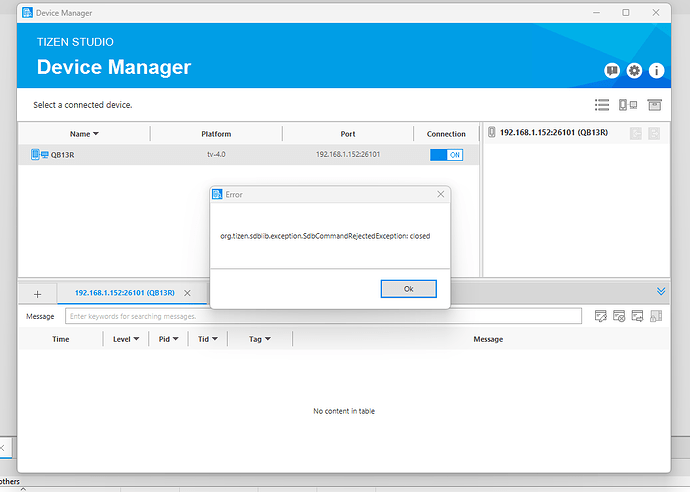Click the QB13R device type icon
The image size is (690, 492).
click(40, 154)
